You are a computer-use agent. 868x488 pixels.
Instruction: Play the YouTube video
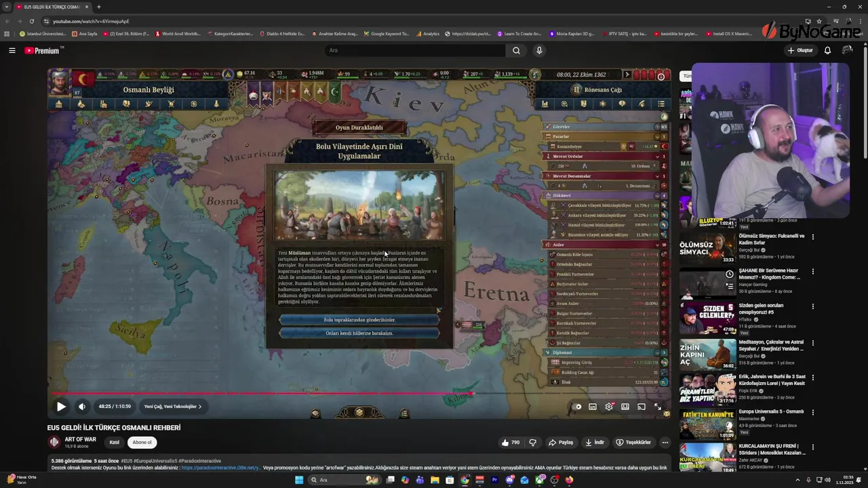point(61,407)
